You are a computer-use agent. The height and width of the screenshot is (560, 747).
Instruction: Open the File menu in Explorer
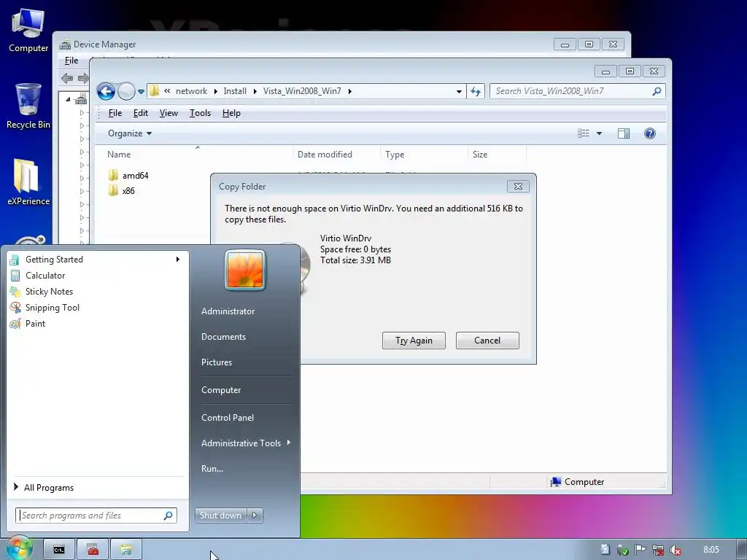[x=115, y=113]
